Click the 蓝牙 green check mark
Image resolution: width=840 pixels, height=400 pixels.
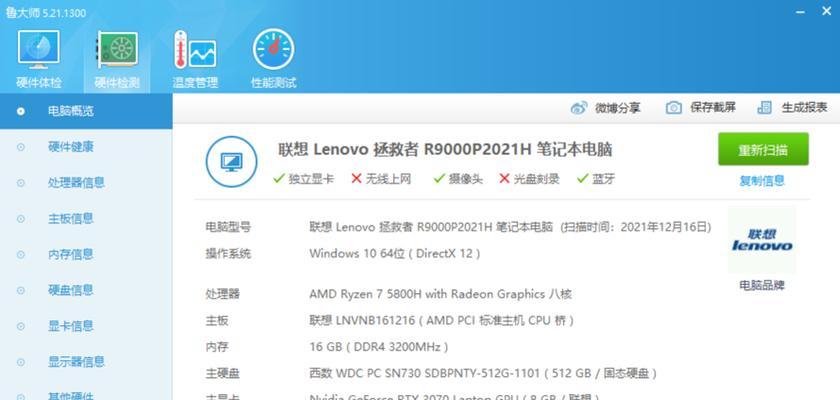pyautogui.click(x=583, y=178)
